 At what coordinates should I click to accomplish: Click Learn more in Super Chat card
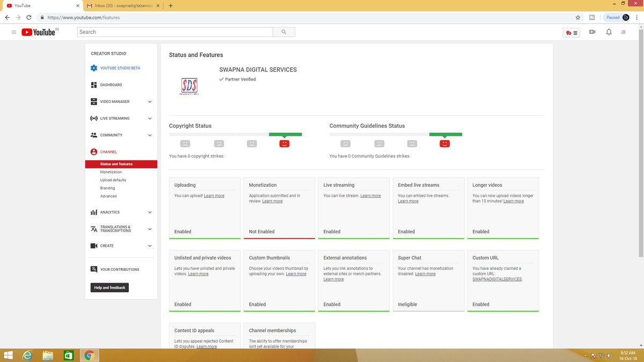pyautogui.click(x=425, y=274)
